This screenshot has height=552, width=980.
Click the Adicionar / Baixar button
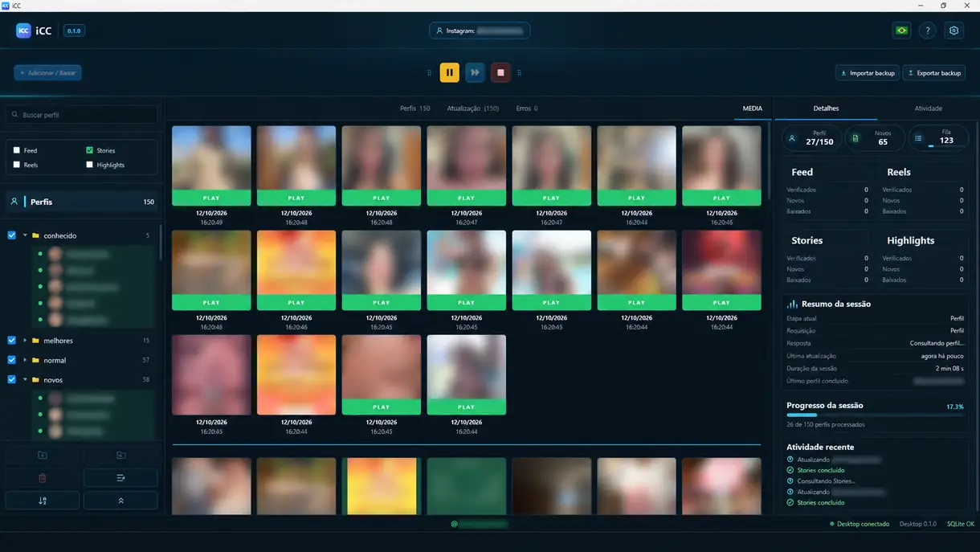click(47, 73)
